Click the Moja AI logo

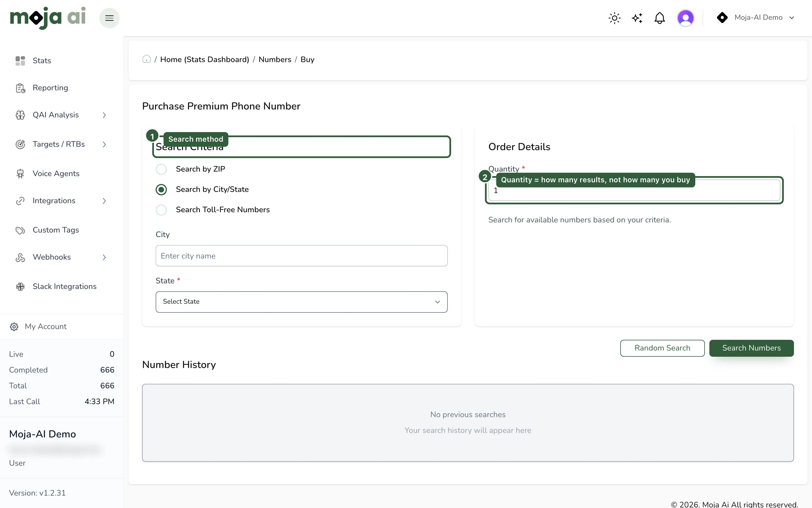click(x=48, y=18)
